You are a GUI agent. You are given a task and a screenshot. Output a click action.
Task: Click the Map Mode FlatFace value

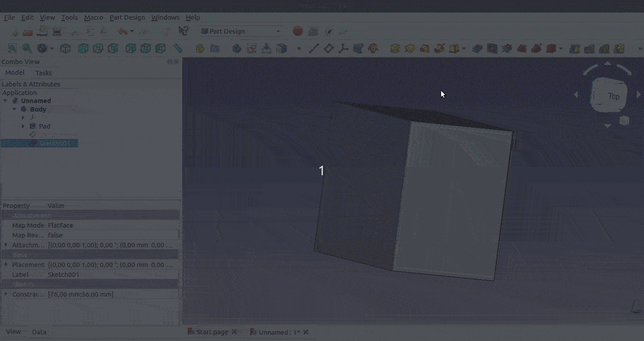point(112,225)
